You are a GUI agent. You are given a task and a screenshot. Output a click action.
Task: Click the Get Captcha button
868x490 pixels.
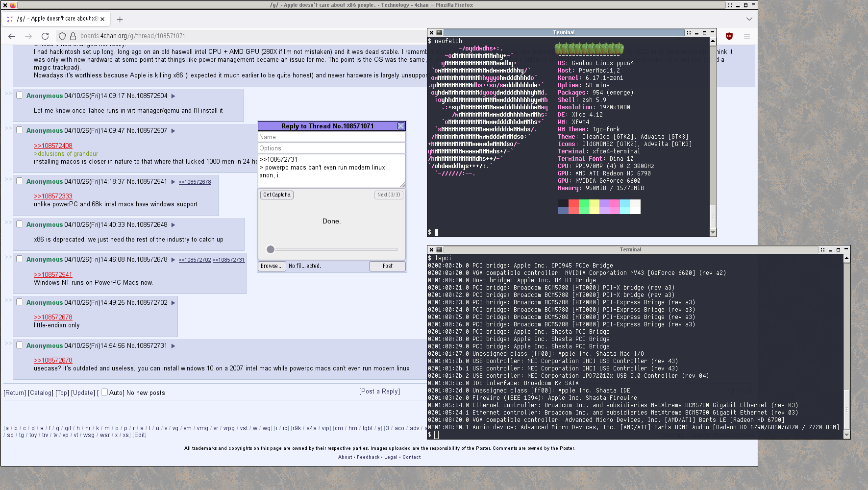click(x=277, y=195)
